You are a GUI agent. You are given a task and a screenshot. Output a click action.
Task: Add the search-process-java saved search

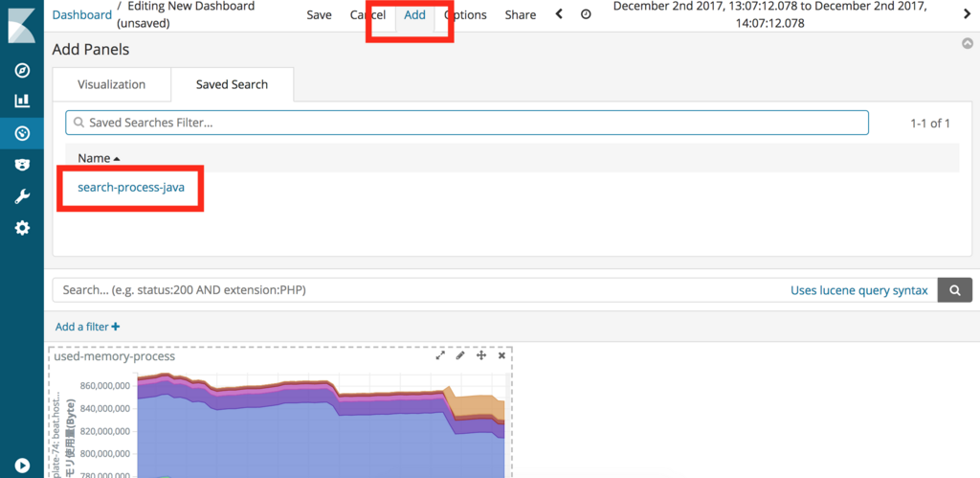(x=131, y=187)
